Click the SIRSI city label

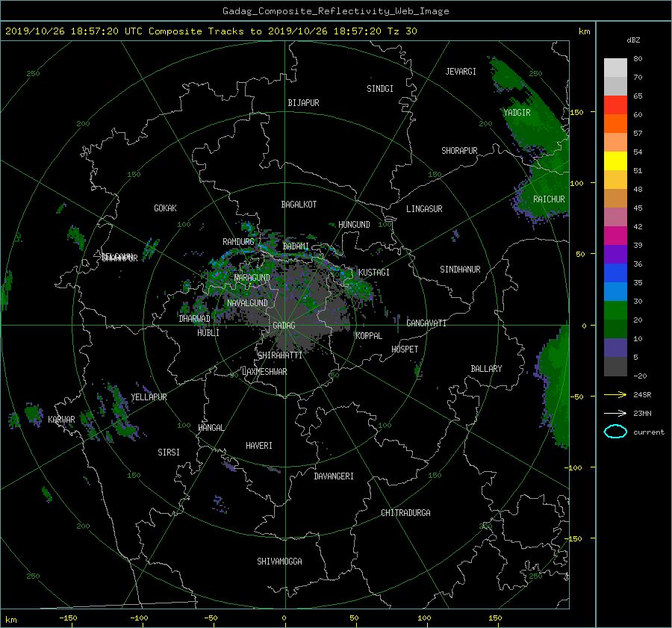point(169,453)
